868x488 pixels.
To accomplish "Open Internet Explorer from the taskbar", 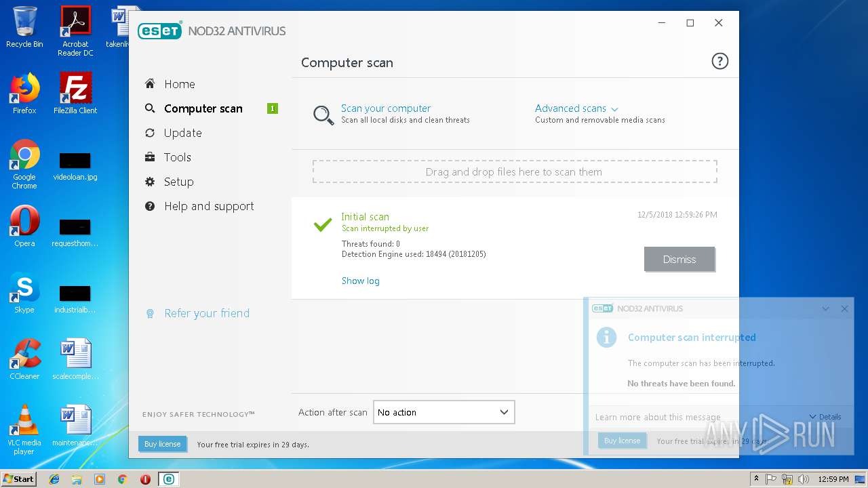I will [54, 479].
